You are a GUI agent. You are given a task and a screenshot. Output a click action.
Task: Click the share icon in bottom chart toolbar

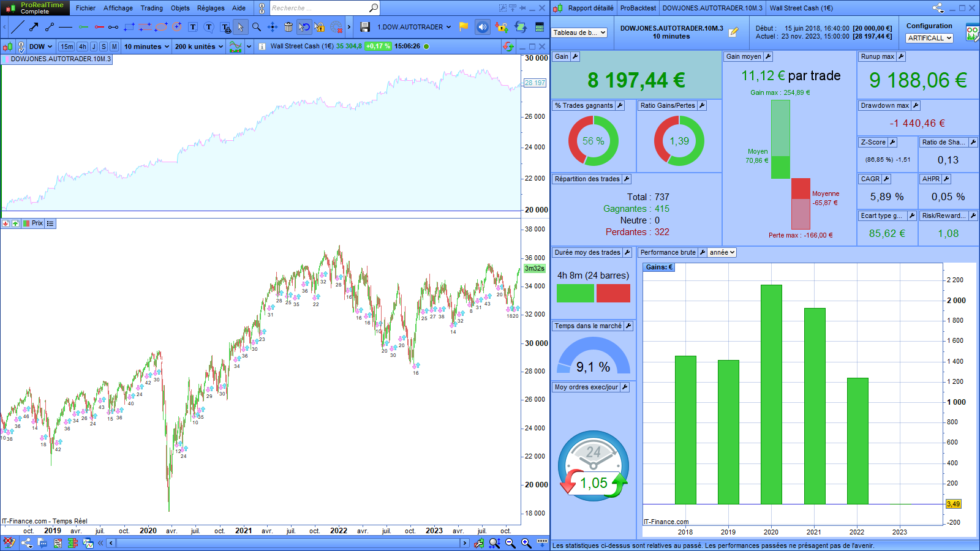[26, 543]
